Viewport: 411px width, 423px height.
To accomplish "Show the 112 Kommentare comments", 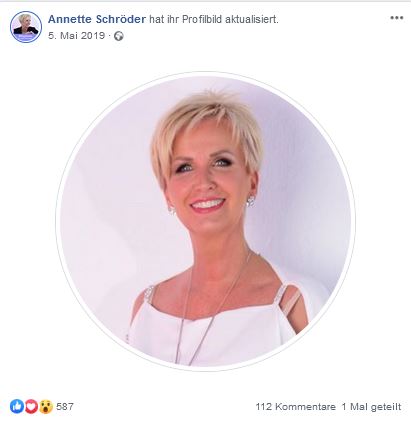I will (296, 407).
